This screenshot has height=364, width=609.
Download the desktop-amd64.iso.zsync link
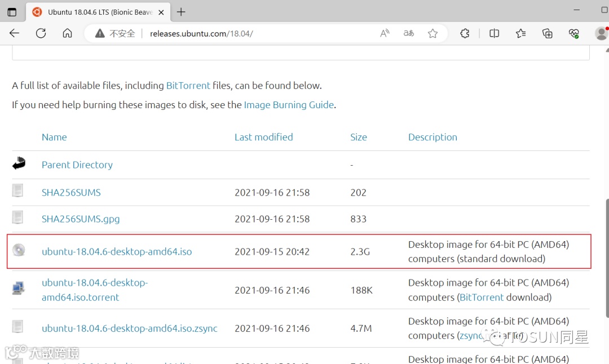(130, 329)
